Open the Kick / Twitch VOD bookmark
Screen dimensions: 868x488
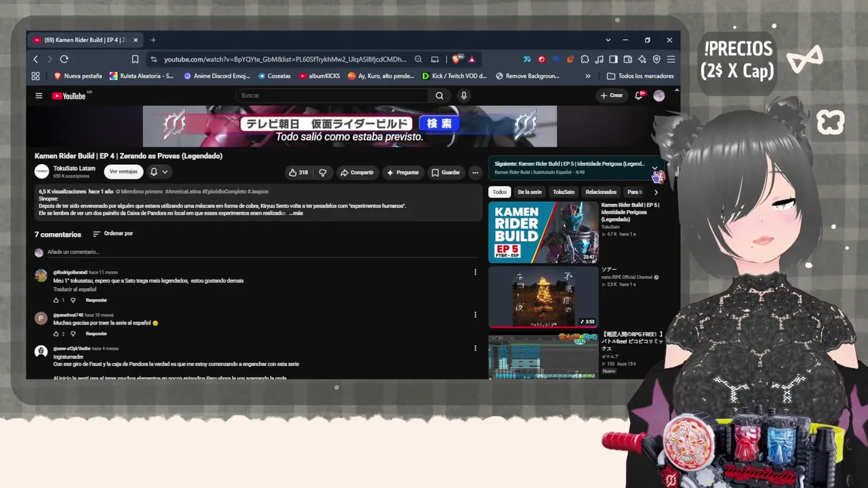(x=454, y=76)
